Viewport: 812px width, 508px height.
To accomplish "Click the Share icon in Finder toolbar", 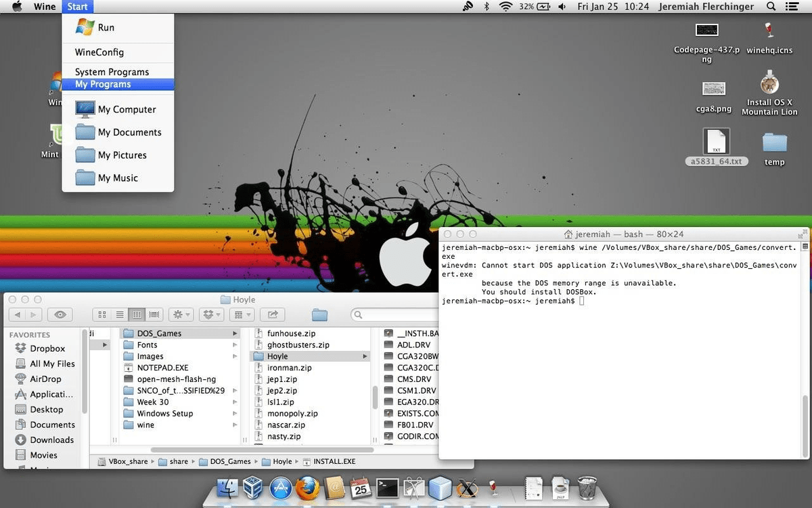I will pos(272,314).
